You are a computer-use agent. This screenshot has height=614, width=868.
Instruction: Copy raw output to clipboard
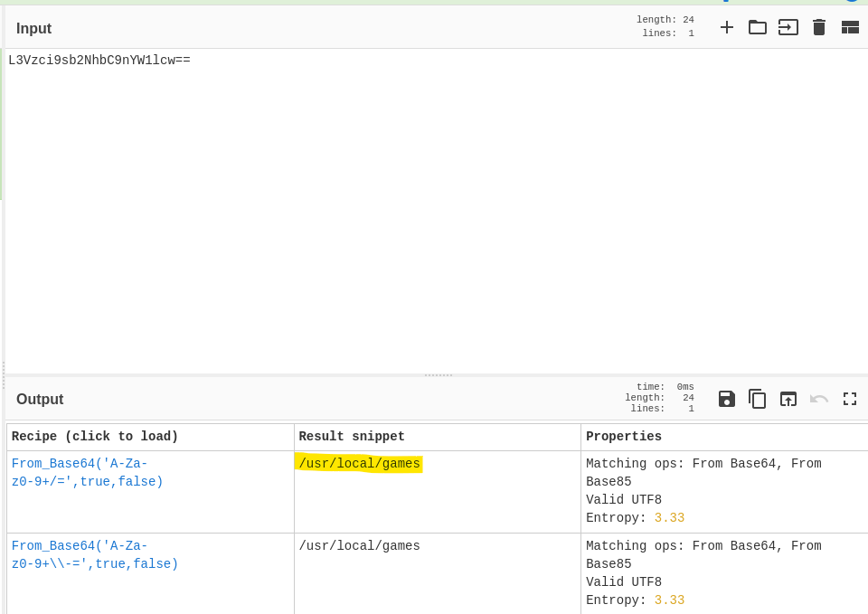click(x=758, y=399)
